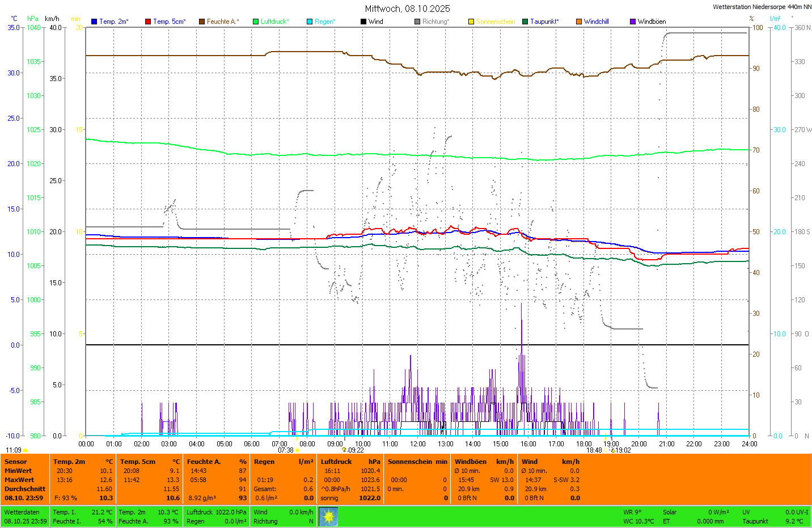Click the black Wind legend square
The height and width of the screenshot is (528, 812).
click(x=363, y=22)
